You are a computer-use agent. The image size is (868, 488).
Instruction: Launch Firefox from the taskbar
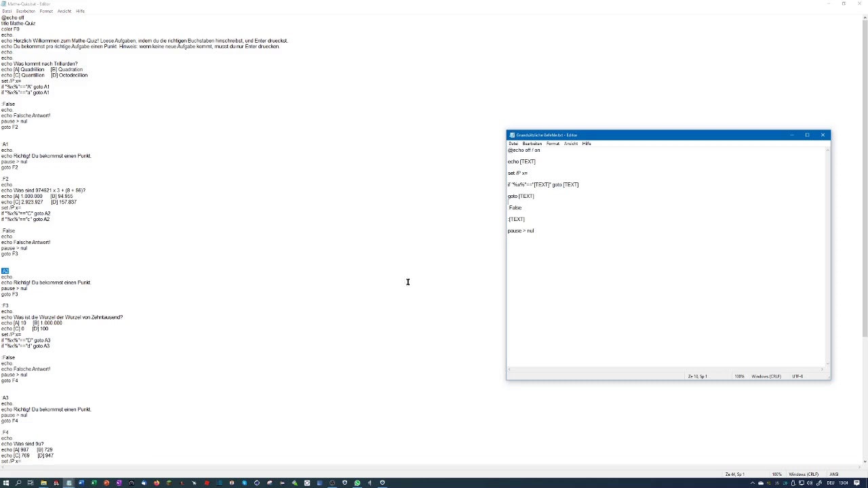click(x=156, y=483)
